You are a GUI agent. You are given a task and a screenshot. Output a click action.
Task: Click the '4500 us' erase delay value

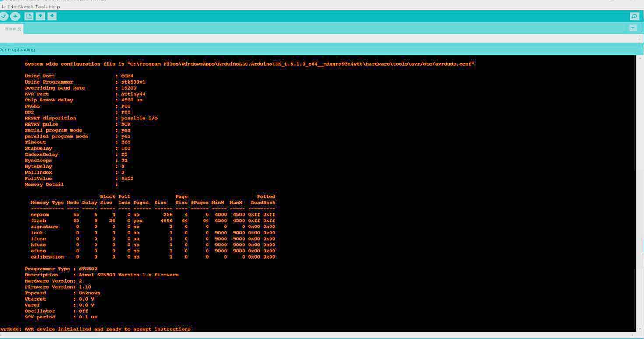pyautogui.click(x=132, y=100)
